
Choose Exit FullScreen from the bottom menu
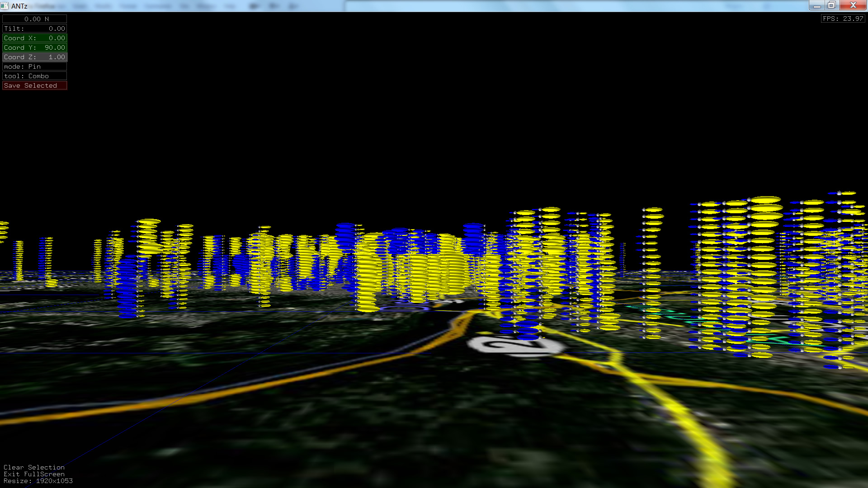pos(34,474)
